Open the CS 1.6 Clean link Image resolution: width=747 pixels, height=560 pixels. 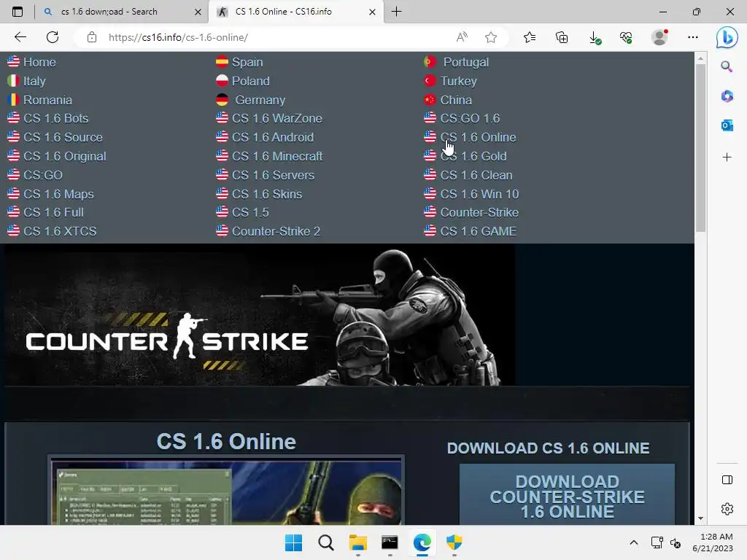coord(476,175)
